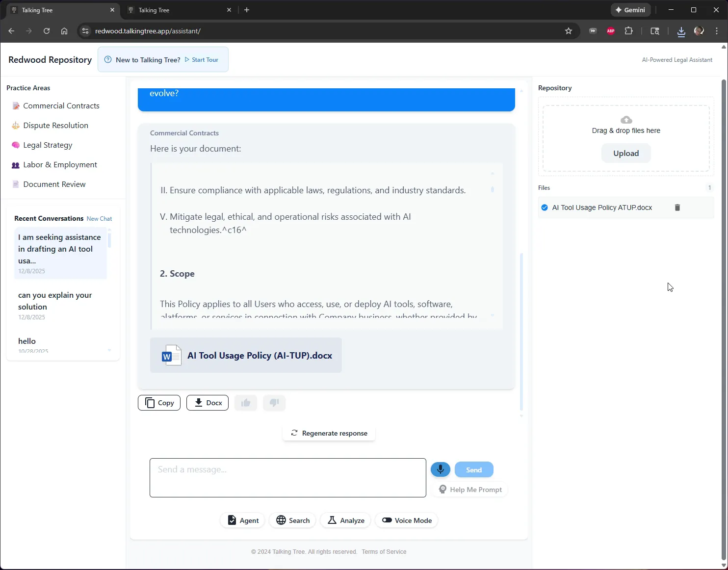Focus the Send a message input field
The width and height of the screenshot is (728, 570).
288,478
